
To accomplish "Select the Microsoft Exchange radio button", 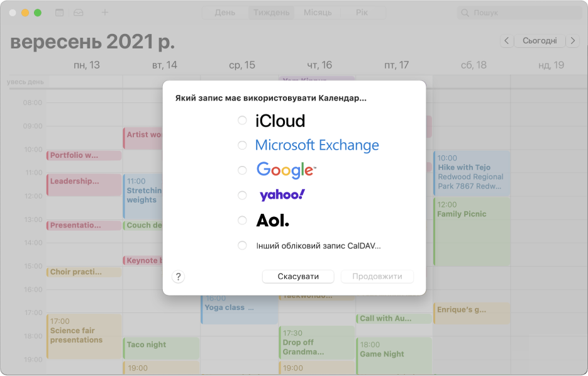I will (242, 145).
